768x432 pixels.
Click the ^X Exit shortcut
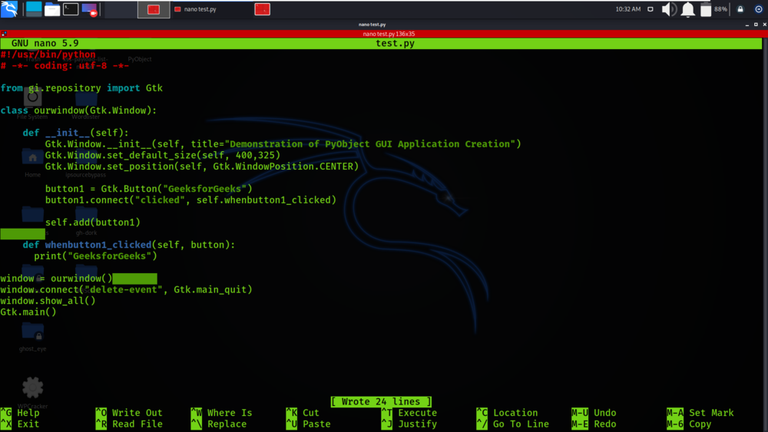point(20,424)
